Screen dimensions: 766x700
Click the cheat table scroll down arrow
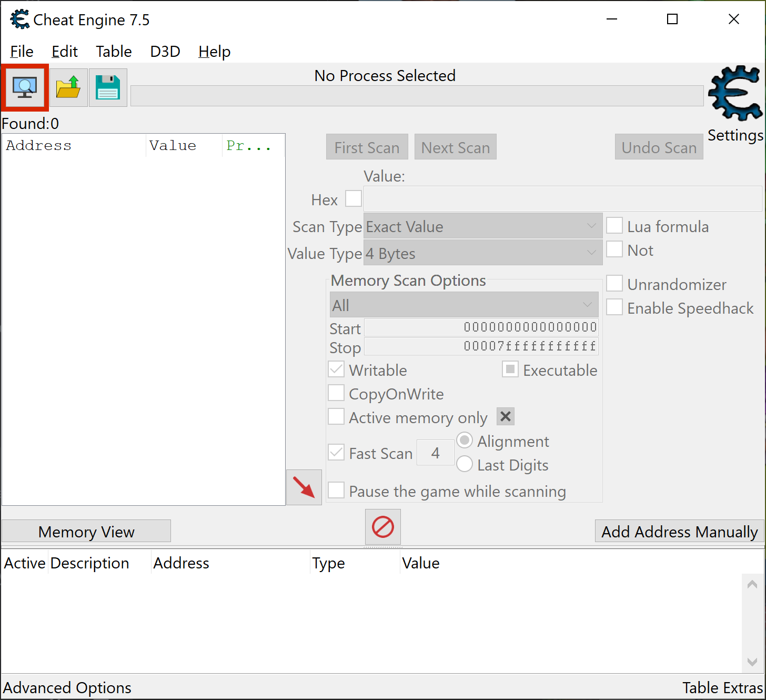pyautogui.click(x=752, y=662)
